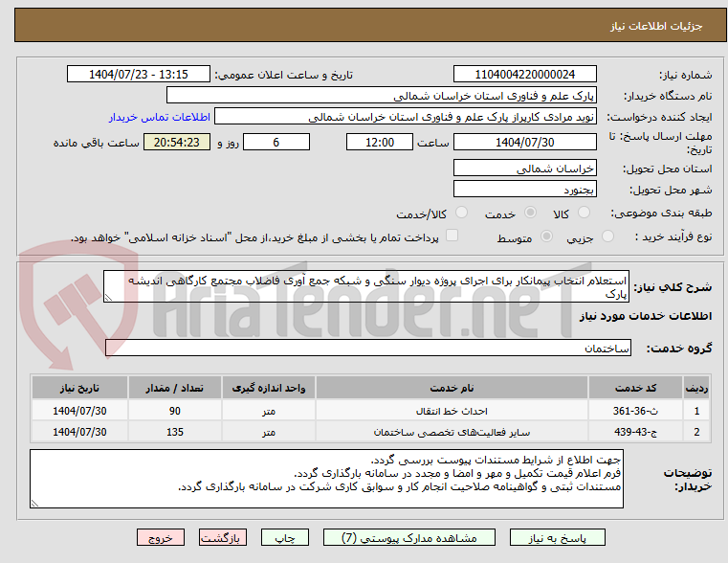Click the گروه خدمت field ساختمان
Image resolution: width=728 pixels, height=563 pixels.
tap(368, 348)
